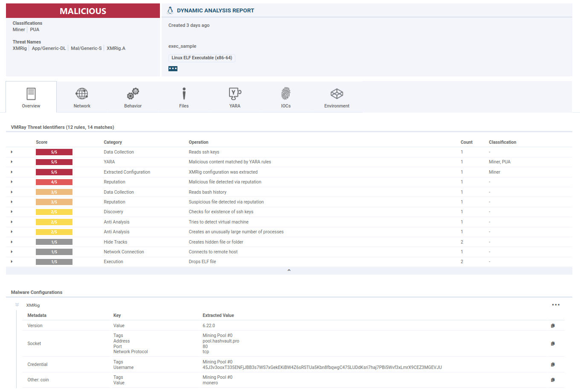Expand the Creates hidden file or folder row
The width and height of the screenshot is (580, 392).
tap(12, 242)
